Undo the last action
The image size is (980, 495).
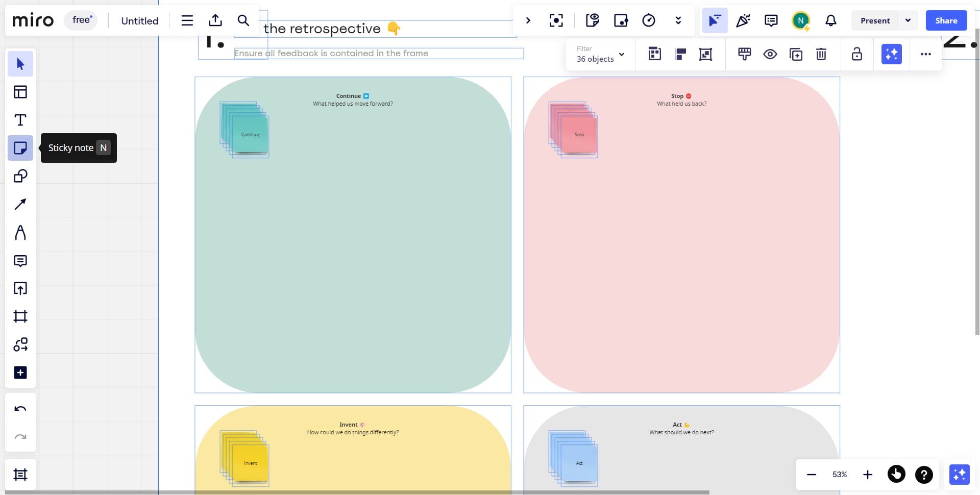(x=20, y=408)
